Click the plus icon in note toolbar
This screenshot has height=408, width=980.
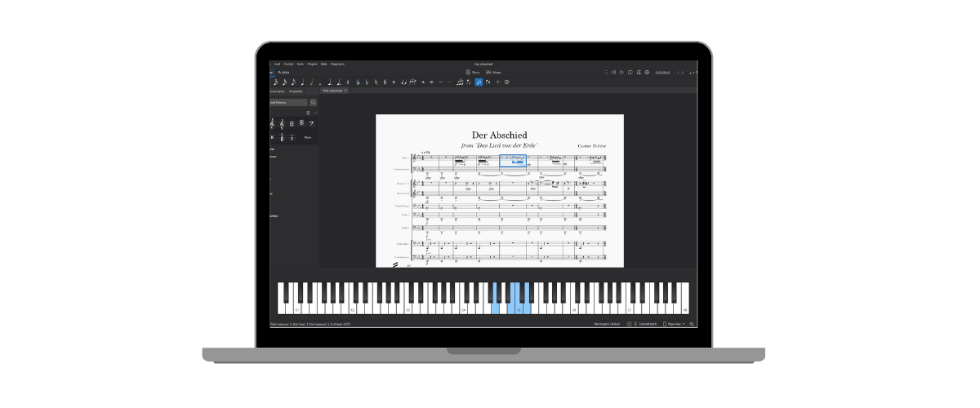pyautogui.click(x=497, y=82)
